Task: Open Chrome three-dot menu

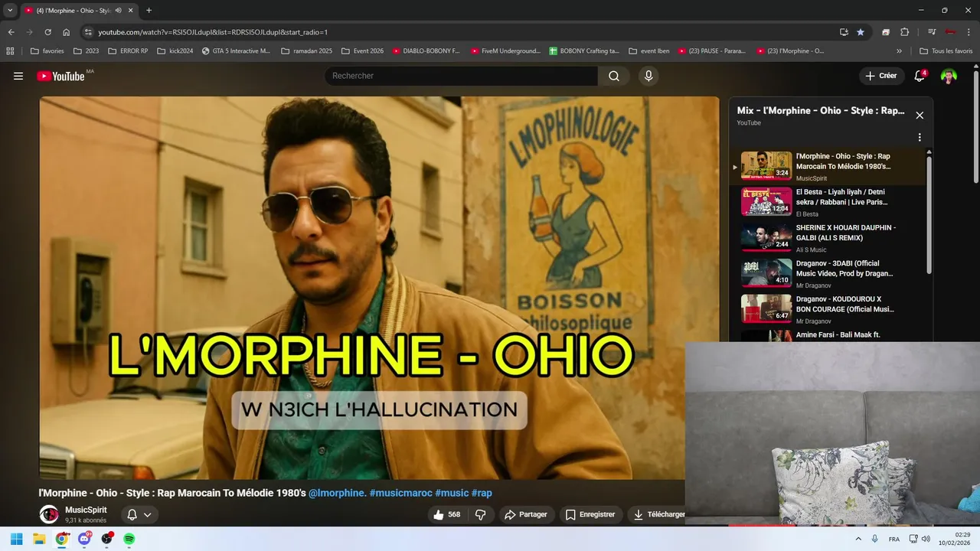Action: (969, 32)
